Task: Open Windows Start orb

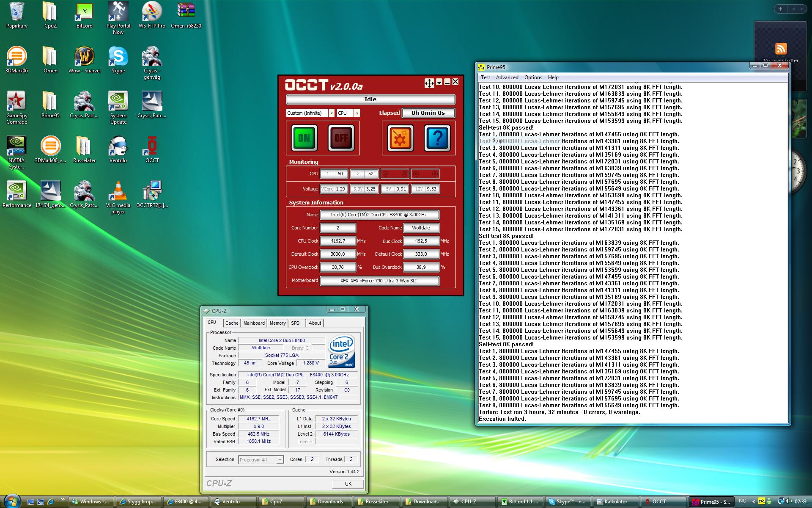Action: pos(11,501)
